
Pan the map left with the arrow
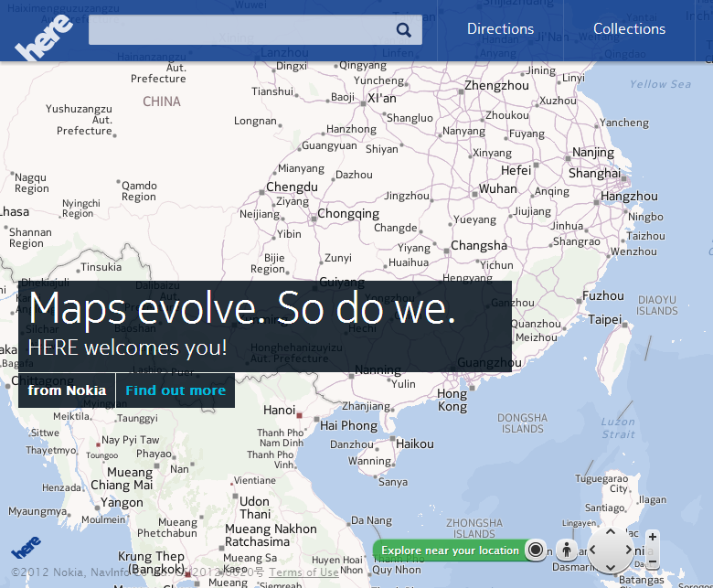592,550
